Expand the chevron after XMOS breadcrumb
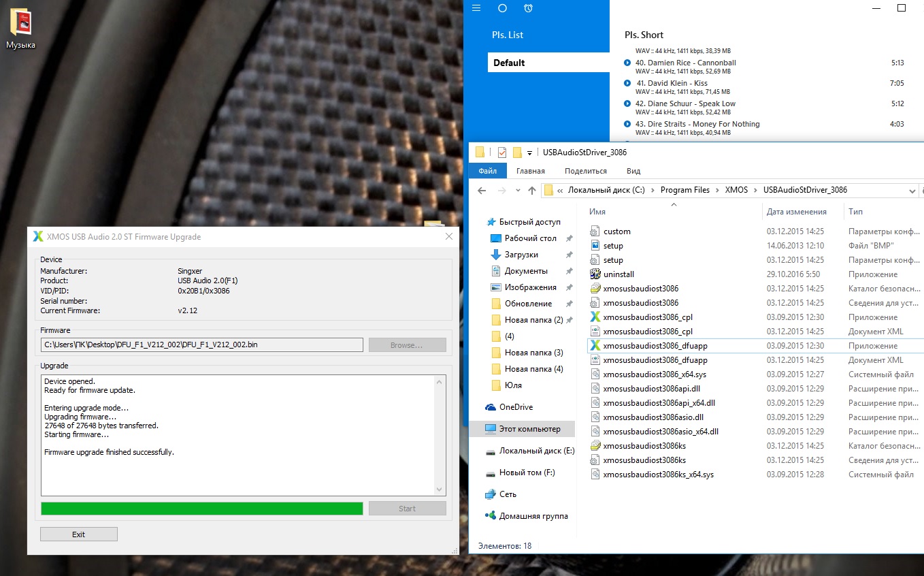 point(755,191)
